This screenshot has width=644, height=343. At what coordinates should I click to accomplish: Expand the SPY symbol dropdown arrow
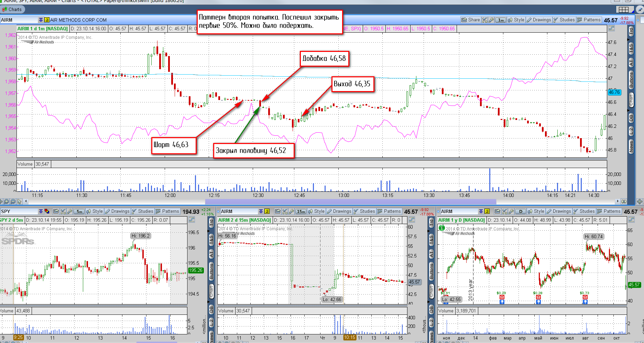click(x=41, y=211)
